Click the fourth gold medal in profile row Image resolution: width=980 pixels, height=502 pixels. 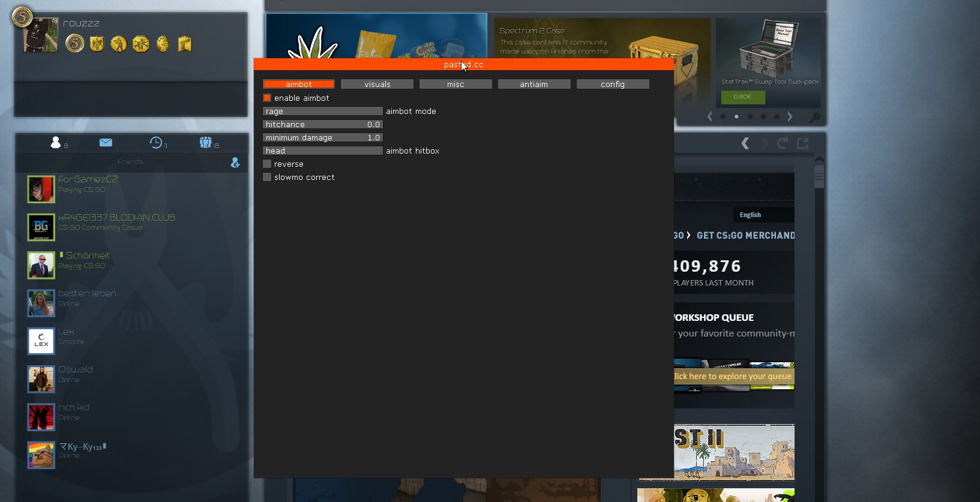141,43
